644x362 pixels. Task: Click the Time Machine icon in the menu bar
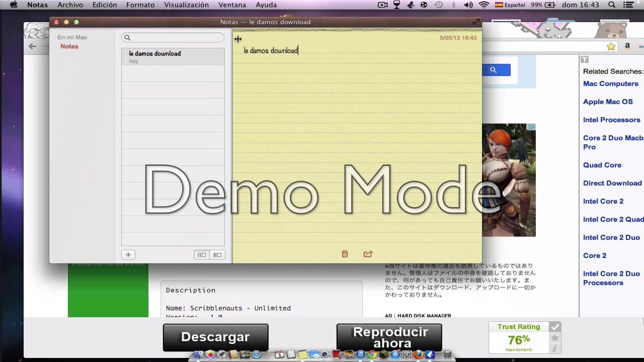(439, 5)
